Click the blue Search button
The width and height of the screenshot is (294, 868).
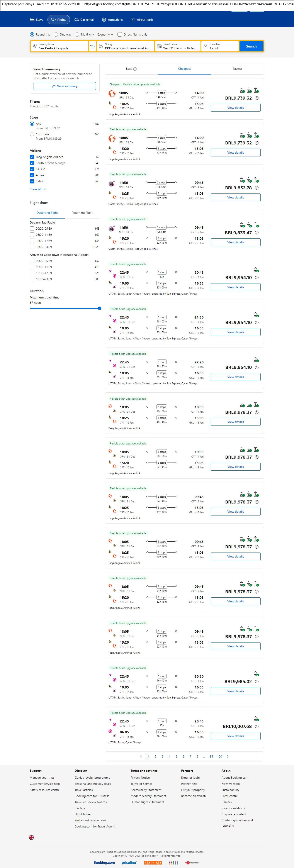pyautogui.click(x=251, y=46)
